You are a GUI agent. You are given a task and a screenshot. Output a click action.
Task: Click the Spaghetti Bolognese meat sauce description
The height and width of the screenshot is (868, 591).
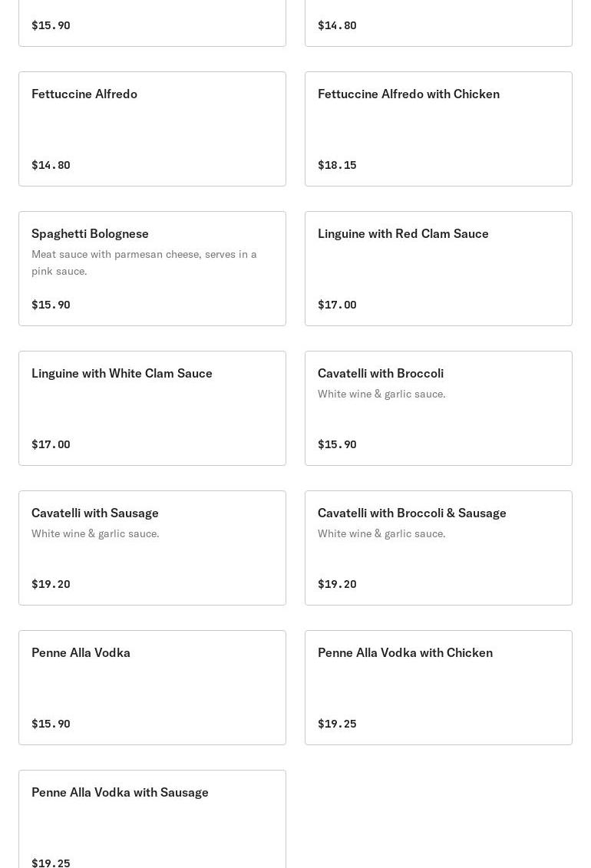144,262
